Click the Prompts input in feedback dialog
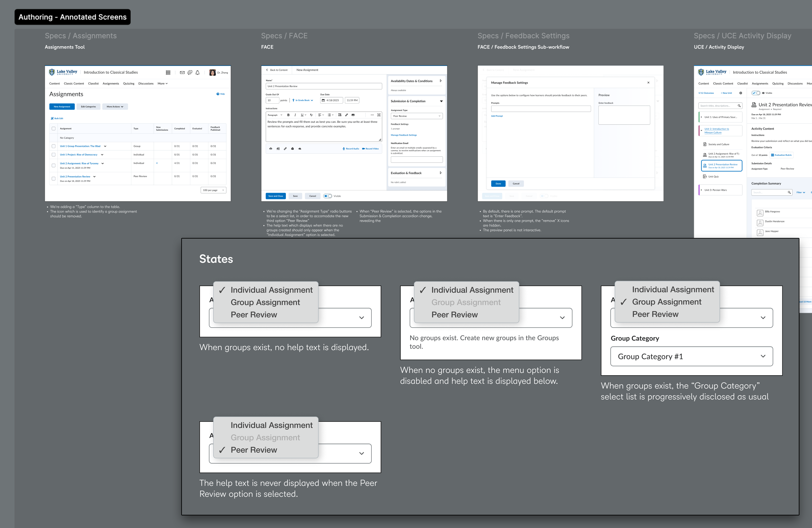Viewport: 812px width, 528px height. pyautogui.click(x=540, y=109)
